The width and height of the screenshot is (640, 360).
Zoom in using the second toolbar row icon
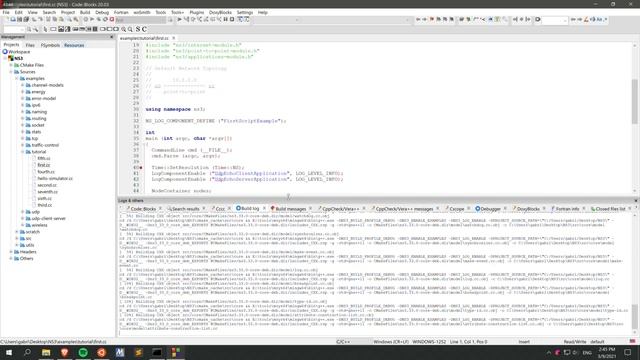tap(123, 29)
